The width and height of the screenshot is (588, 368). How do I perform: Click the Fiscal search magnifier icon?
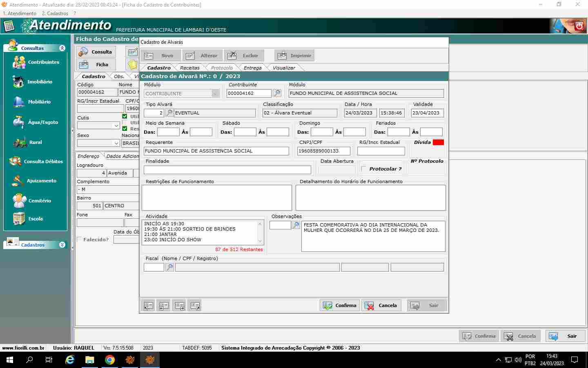click(x=169, y=267)
